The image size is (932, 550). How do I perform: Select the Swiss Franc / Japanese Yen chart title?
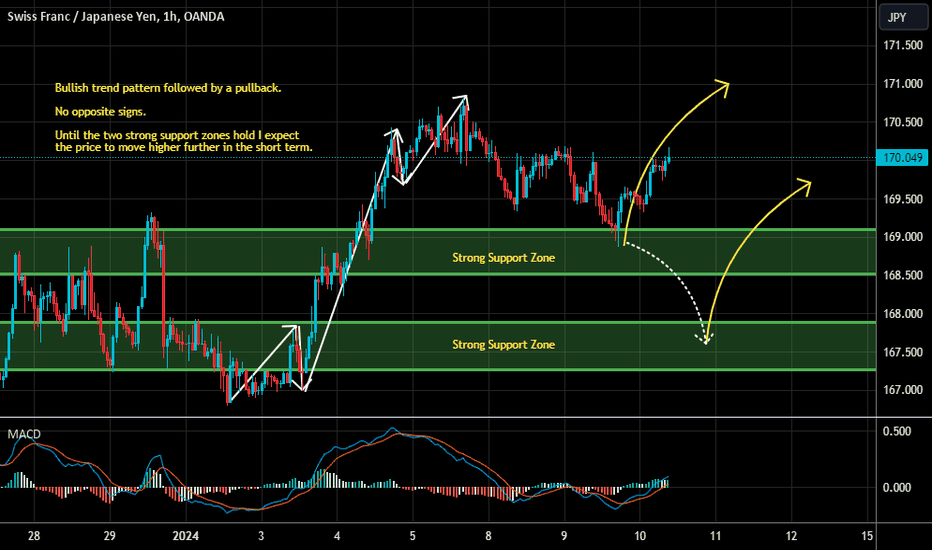pyautogui.click(x=116, y=17)
